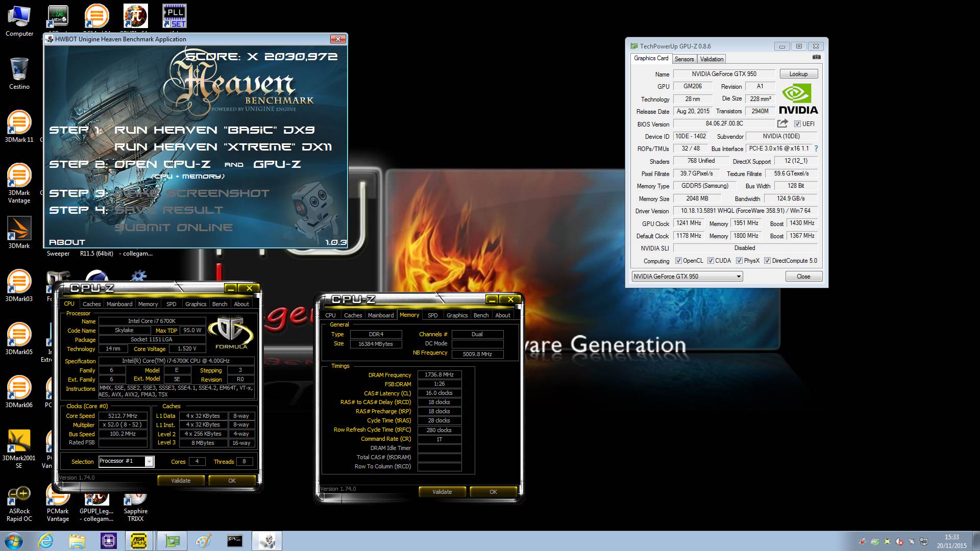The width and height of the screenshot is (980, 551).
Task: Toggle the OpenCL checkbox
Action: pyautogui.click(x=678, y=261)
